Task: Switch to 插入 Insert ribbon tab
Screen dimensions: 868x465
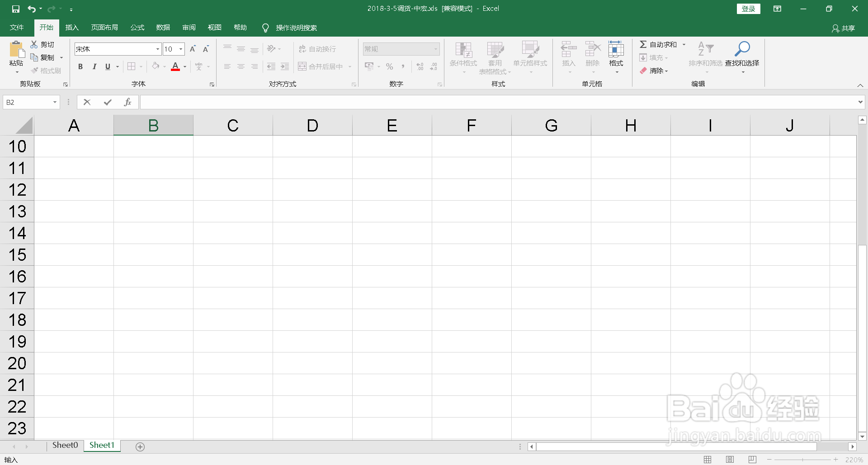Action: pyautogui.click(x=72, y=28)
